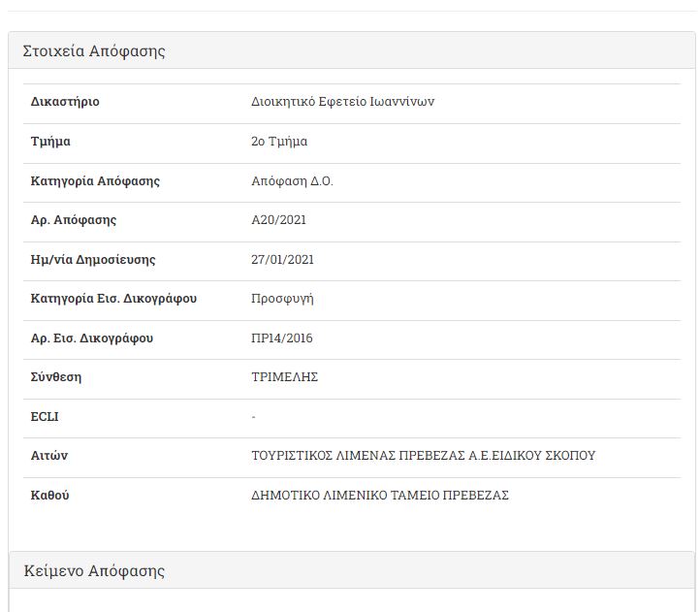Select 'ΤΟΥΡΙΣΤΙΚΟΣ ΛΙΜΕΝΑΣ ΠΡΕΒΕΖΑΣ Α.Ε.ΕΙΔΙΚΟΥ ΣΚΟΠΟΥ' value
Viewport: 700px width, 612px height.
point(424,456)
